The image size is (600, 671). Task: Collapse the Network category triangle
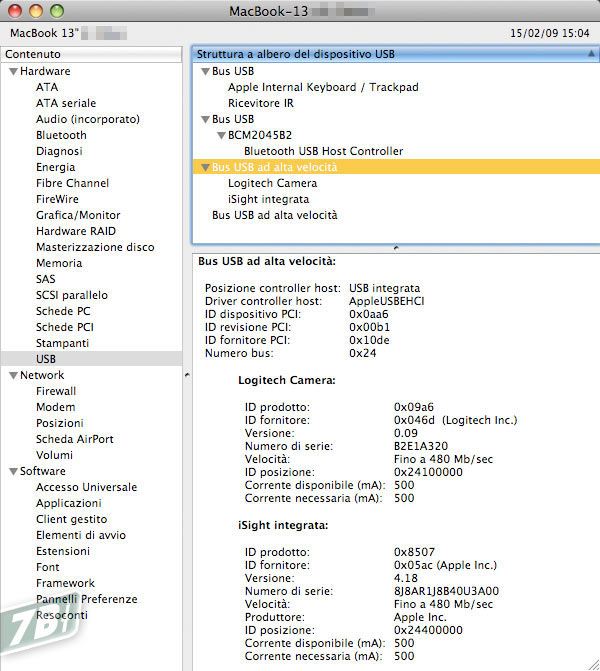pyautogui.click(x=13, y=375)
